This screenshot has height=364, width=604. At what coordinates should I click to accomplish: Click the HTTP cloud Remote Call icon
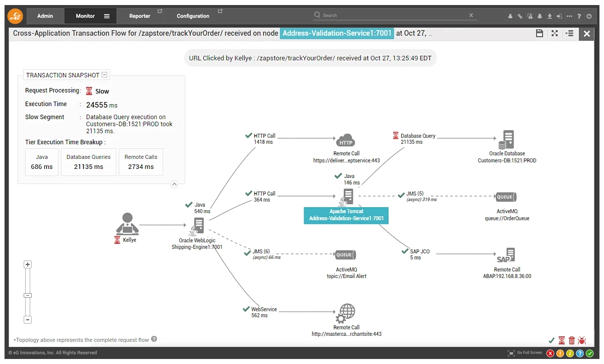point(346,140)
